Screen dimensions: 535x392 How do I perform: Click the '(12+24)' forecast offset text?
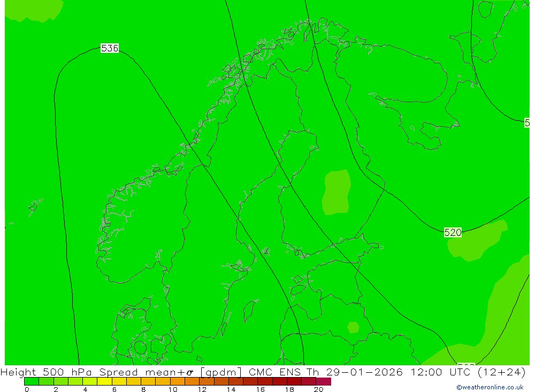point(502,372)
